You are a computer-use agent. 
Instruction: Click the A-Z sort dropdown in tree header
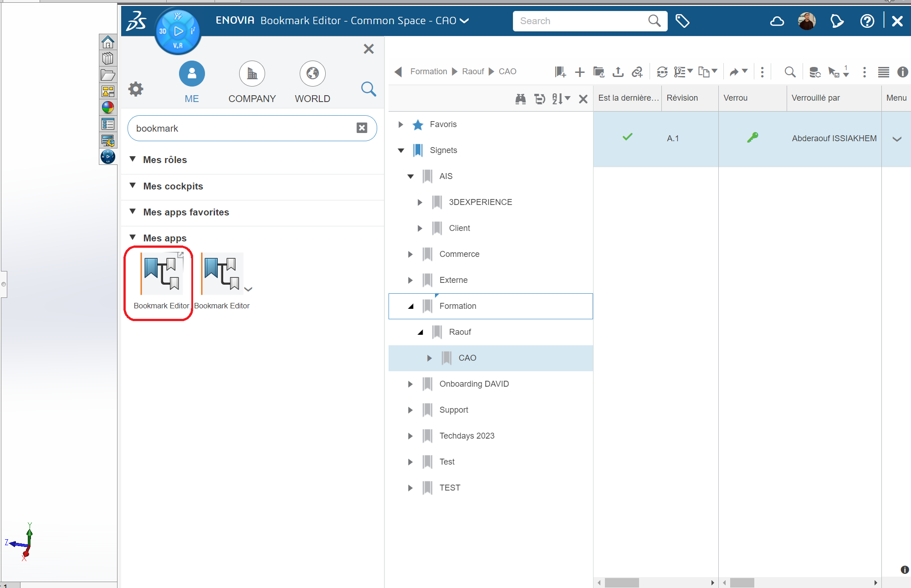[561, 99]
